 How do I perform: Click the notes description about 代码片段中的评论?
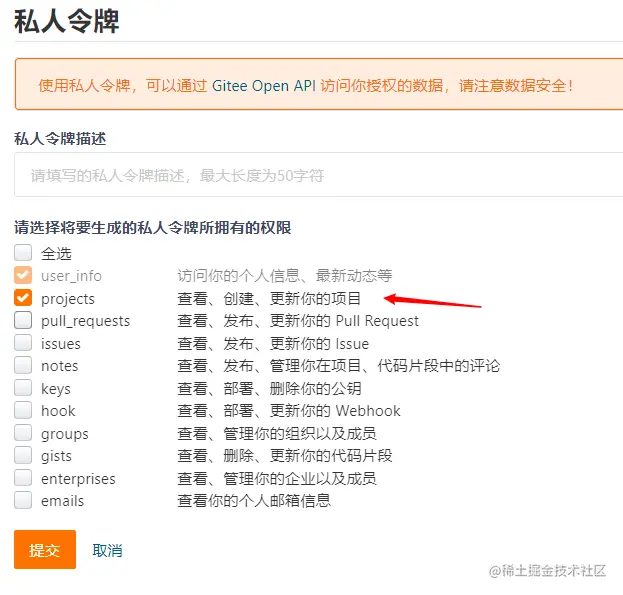click(339, 366)
